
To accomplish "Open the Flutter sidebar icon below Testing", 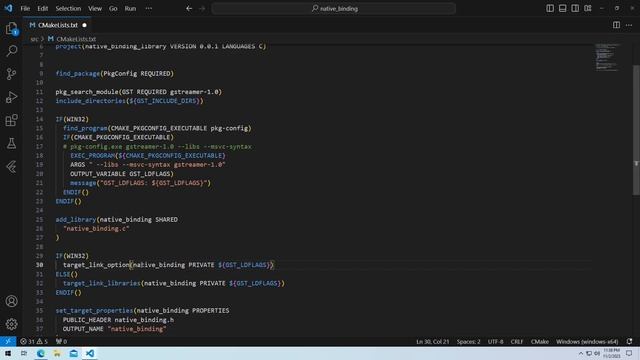I will 11,167.
